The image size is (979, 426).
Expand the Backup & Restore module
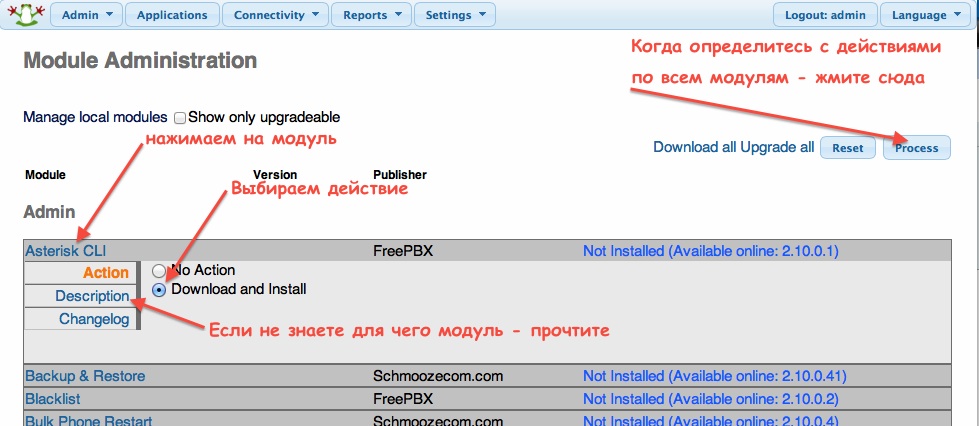click(85, 376)
